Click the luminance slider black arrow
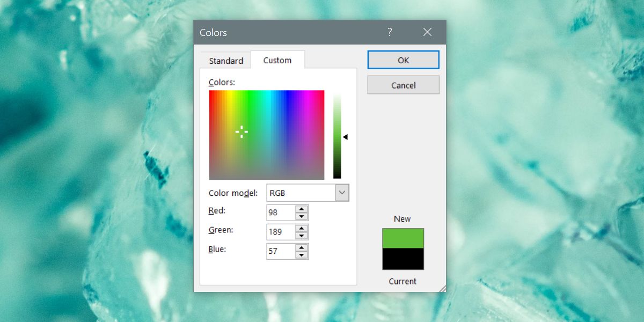Screen dimensions: 644x322 (x=345, y=137)
